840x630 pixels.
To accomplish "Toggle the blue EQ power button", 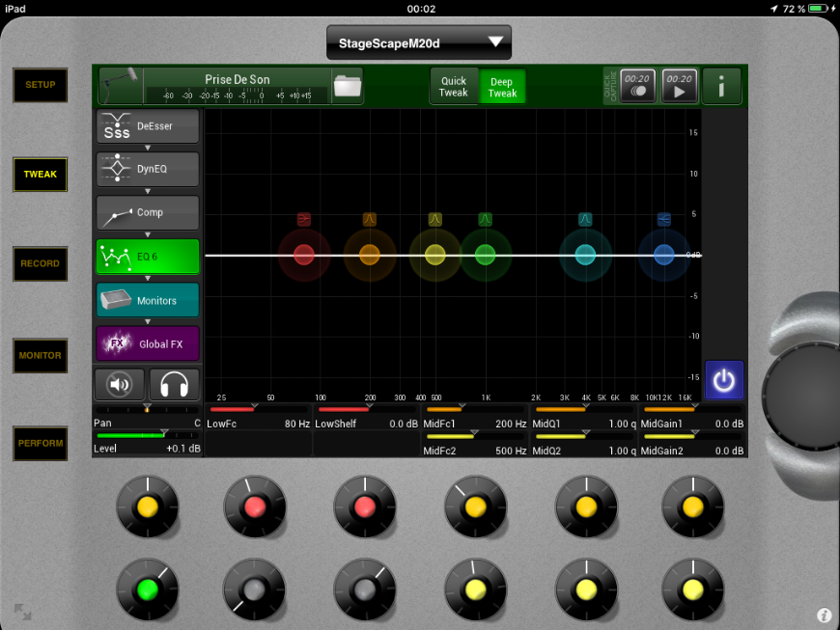I will (724, 380).
